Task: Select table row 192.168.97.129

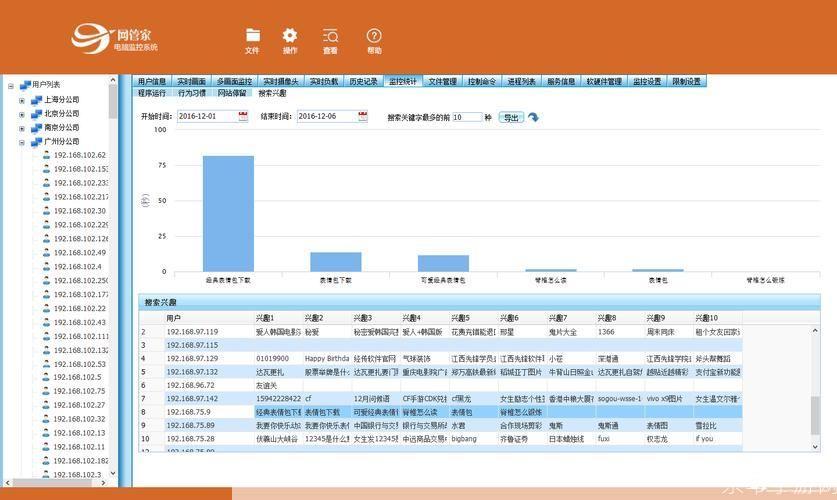Action: point(440,359)
